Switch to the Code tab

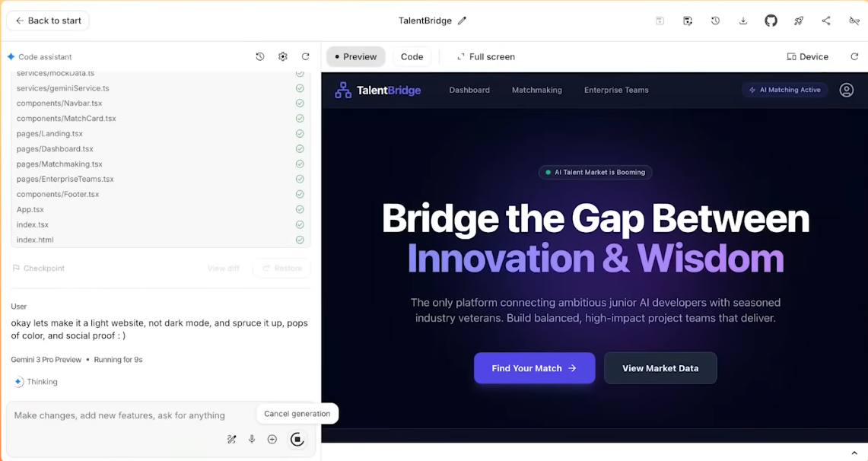click(x=412, y=56)
